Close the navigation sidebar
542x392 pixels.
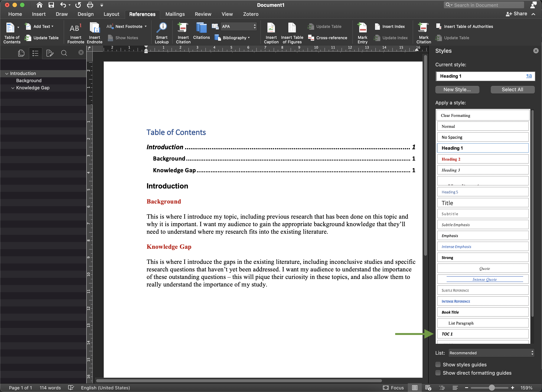pyautogui.click(x=81, y=52)
